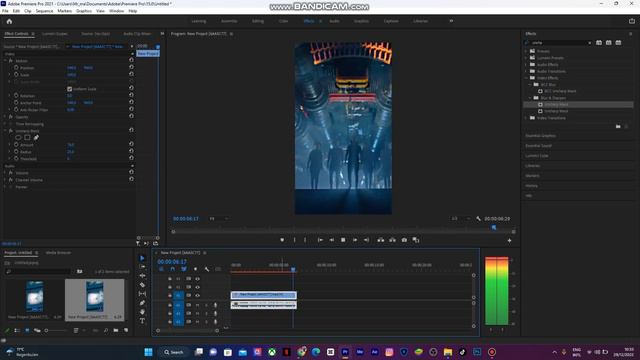Hide the V3 track output eye
Image resolution: width=640 pixels, height=360 pixels.
[198, 279]
